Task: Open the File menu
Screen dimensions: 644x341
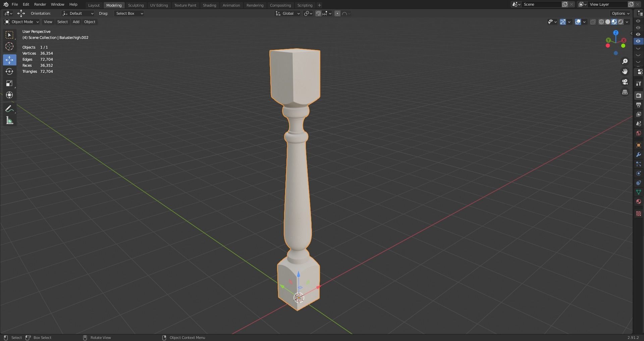Action: [15, 4]
